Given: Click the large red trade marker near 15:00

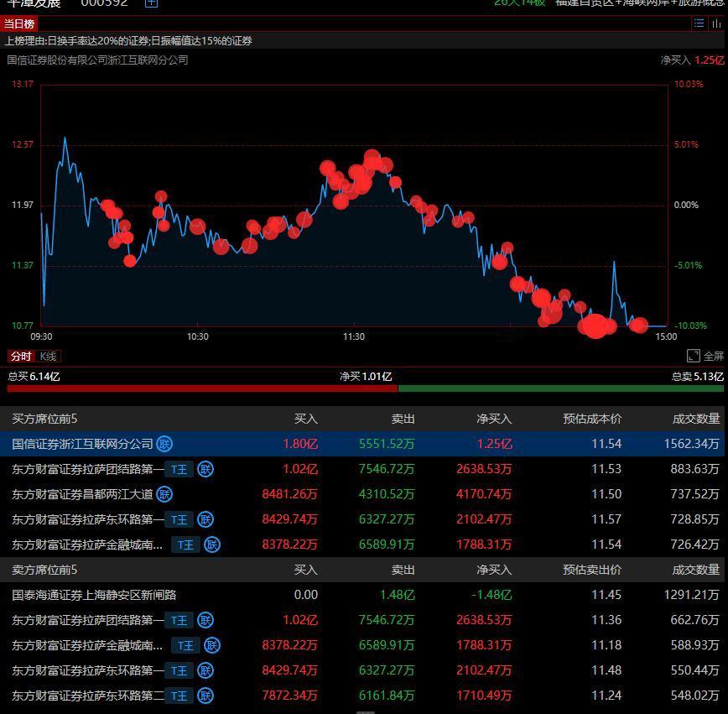Looking at the screenshot, I should pyautogui.click(x=595, y=326).
